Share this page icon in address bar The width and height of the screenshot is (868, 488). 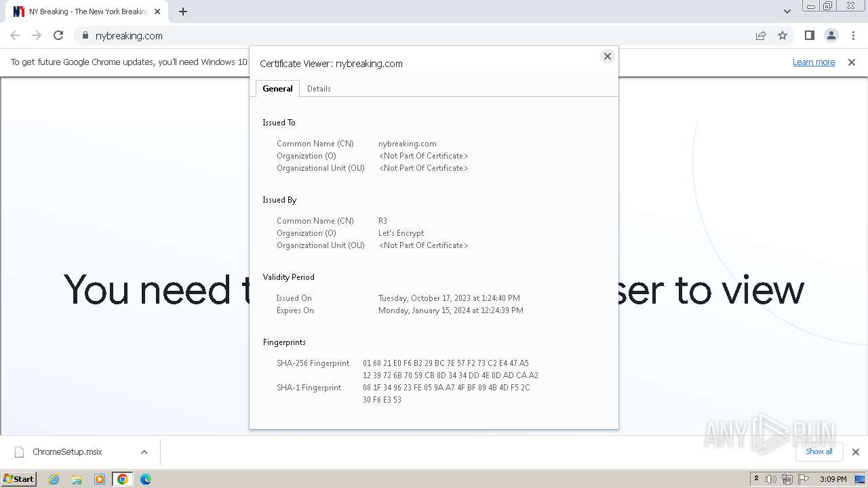tap(761, 35)
